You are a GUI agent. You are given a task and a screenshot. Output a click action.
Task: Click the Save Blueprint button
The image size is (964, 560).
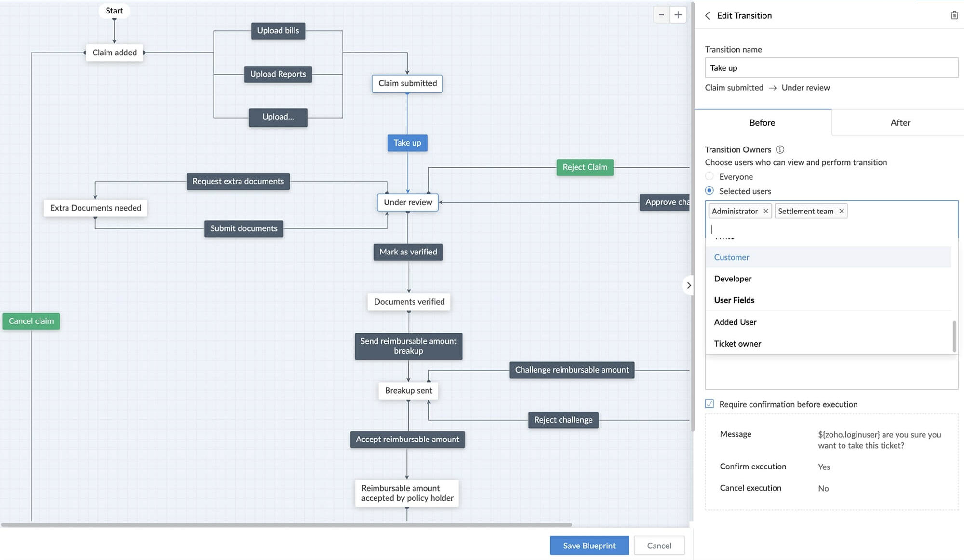(x=589, y=546)
